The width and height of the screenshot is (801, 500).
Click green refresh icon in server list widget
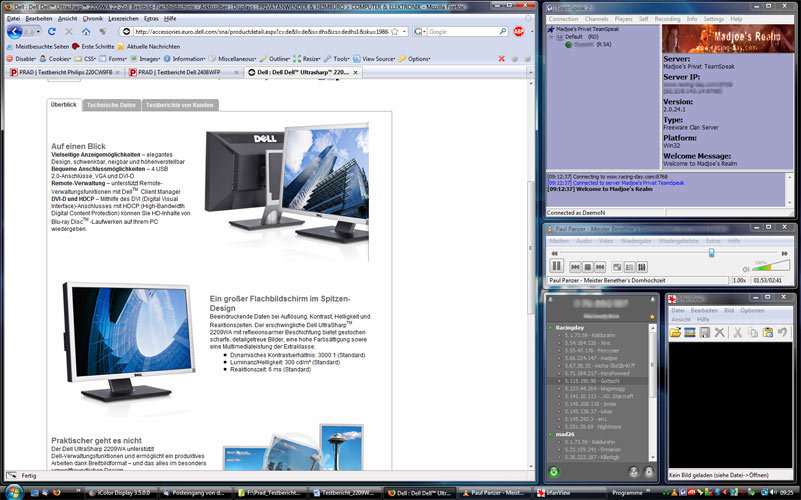pyautogui.click(x=554, y=471)
